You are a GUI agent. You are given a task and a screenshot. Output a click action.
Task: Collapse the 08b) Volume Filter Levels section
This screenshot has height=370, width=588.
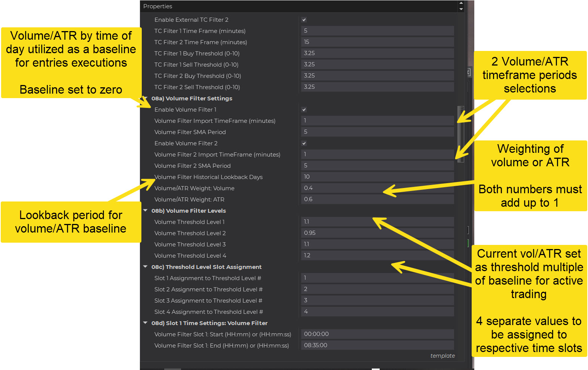coord(146,210)
